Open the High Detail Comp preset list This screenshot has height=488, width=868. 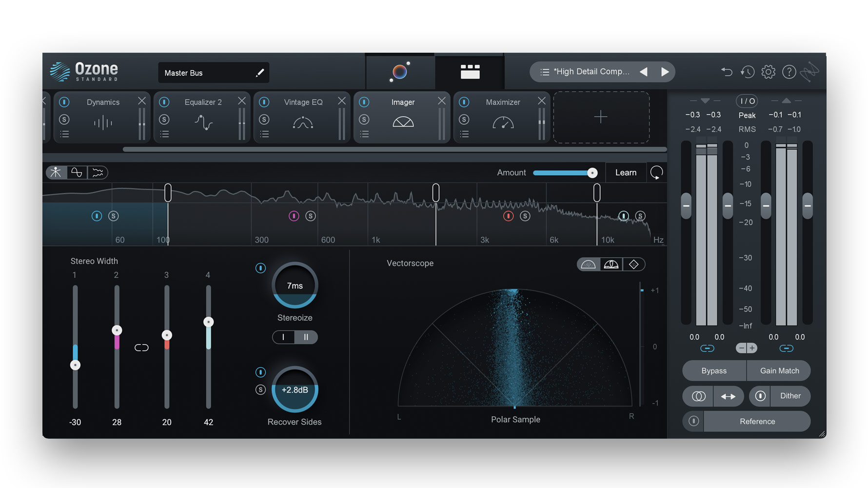545,72
